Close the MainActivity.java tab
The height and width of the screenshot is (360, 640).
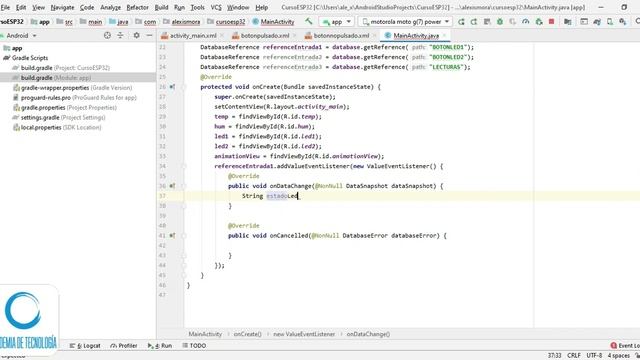(x=444, y=36)
